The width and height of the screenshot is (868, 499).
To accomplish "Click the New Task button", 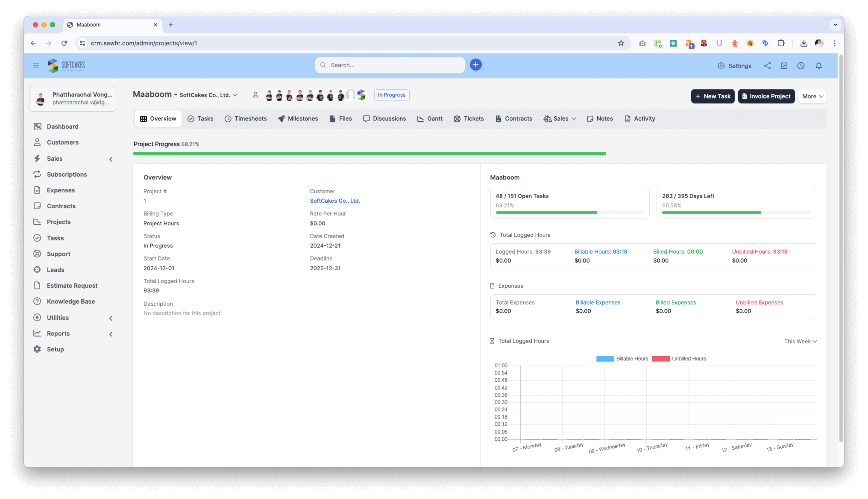I will [x=712, y=96].
